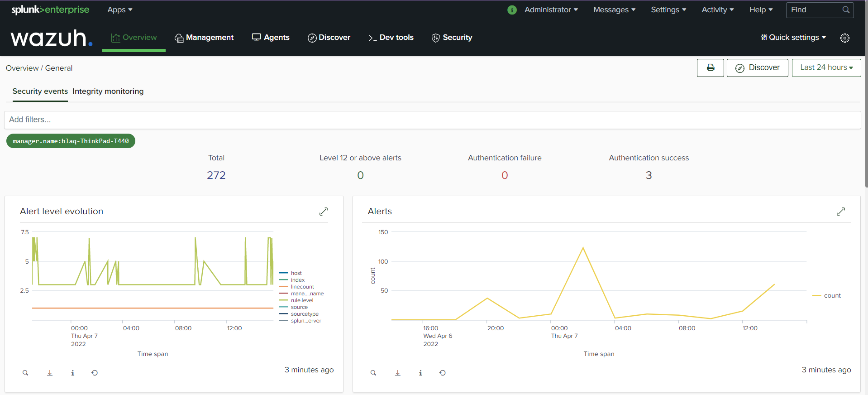Go to the Overview section
The height and width of the screenshot is (395, 868).
click(134, 38)
